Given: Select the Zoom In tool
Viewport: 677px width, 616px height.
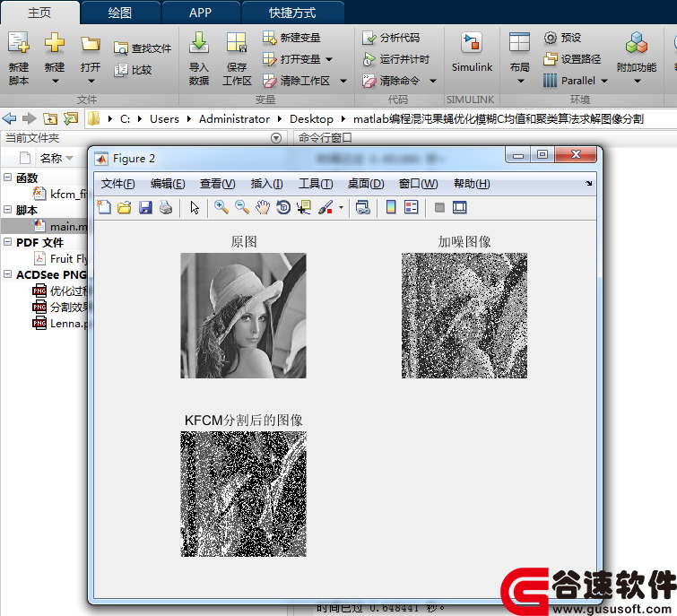Looking at the screenshot, I should pyautogui.click(x=221, y=208).
